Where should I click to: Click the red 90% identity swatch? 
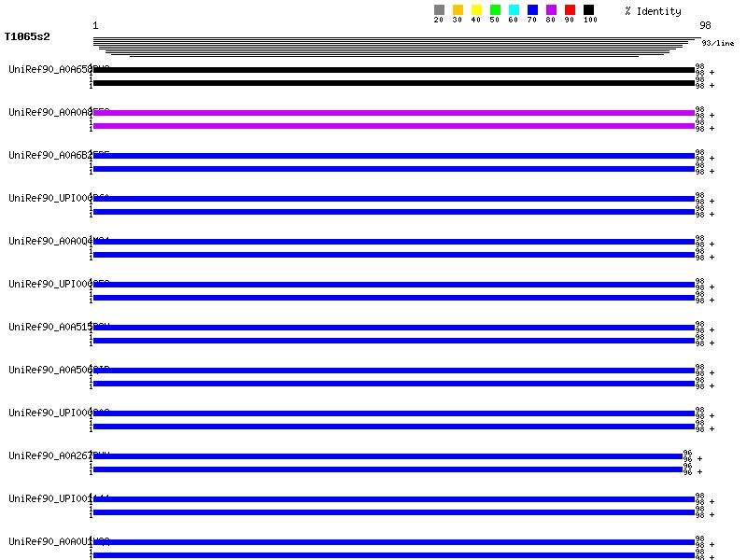coord(570,10)
